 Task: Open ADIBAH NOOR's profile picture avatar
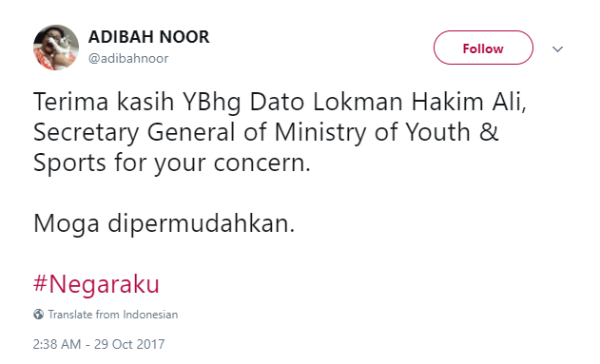click(56, 48)
